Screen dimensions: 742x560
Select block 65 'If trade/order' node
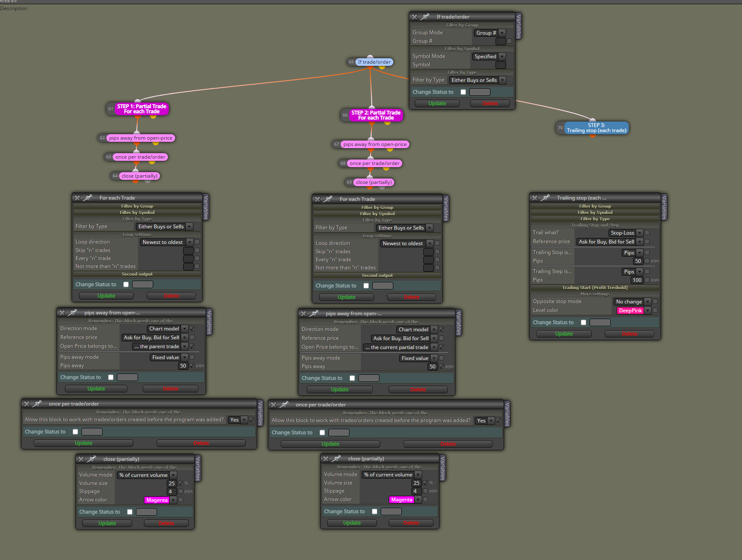coord(374,62)
